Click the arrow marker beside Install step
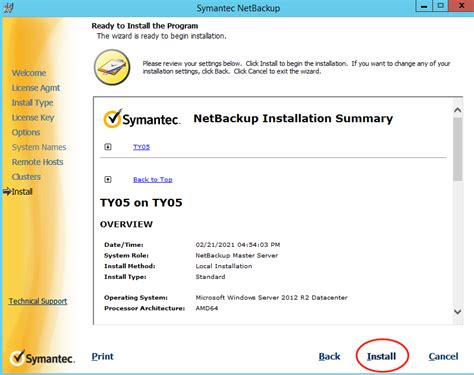Viewport: 474px width, 375px height. 7,192
